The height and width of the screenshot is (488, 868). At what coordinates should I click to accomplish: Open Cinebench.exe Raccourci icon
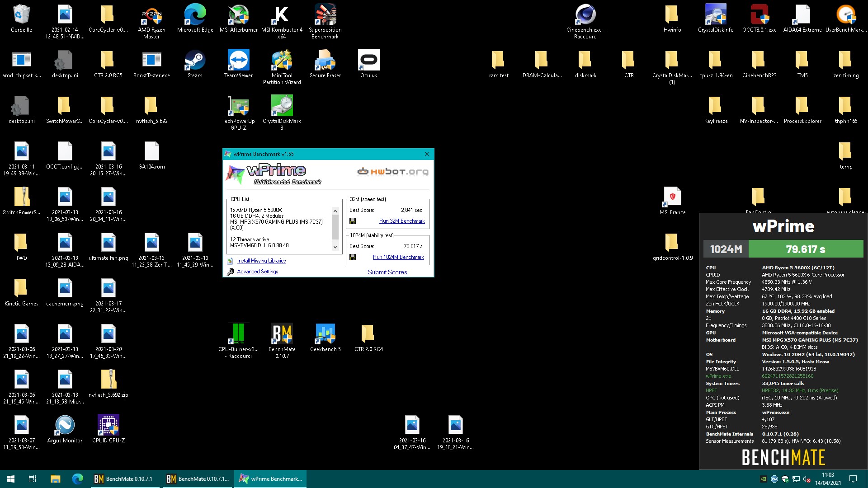pos(585,21)
